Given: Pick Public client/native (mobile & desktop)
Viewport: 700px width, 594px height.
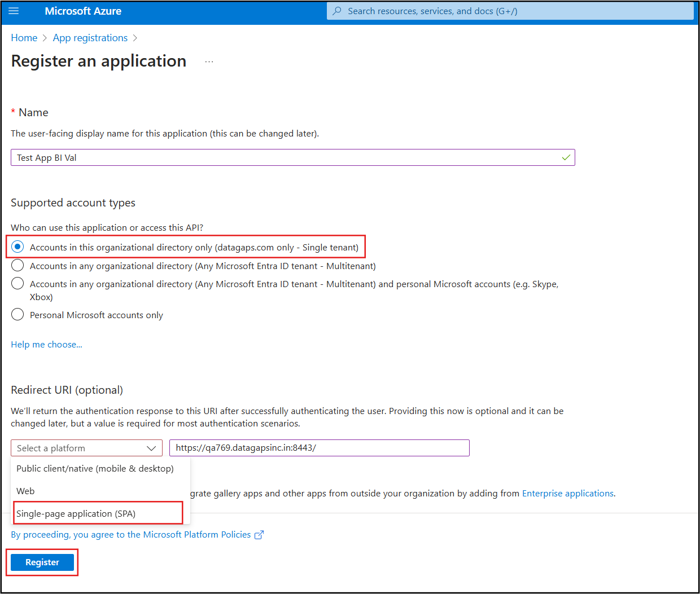Looking at the screenshot, I should [95, 468].
